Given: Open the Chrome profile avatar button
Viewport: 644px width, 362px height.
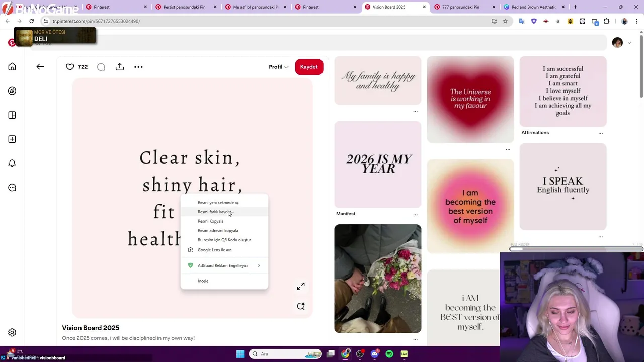Looking at the screenshot, I should (624, 21).
